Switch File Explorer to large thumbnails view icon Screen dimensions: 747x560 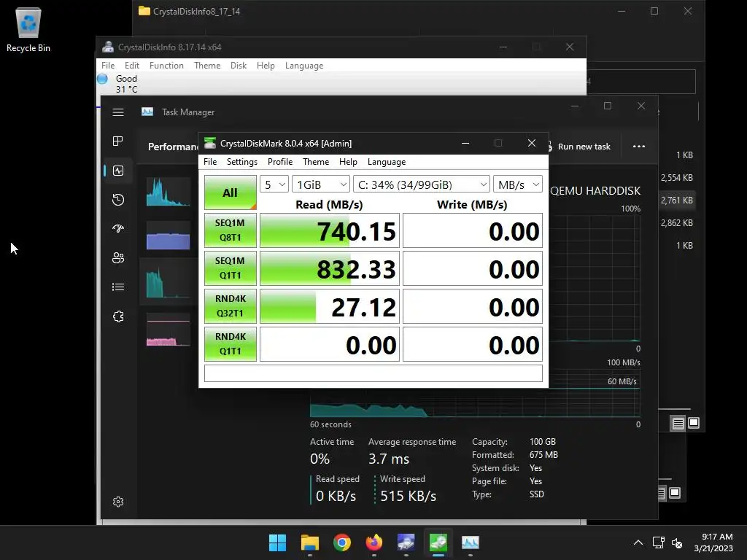694,423
